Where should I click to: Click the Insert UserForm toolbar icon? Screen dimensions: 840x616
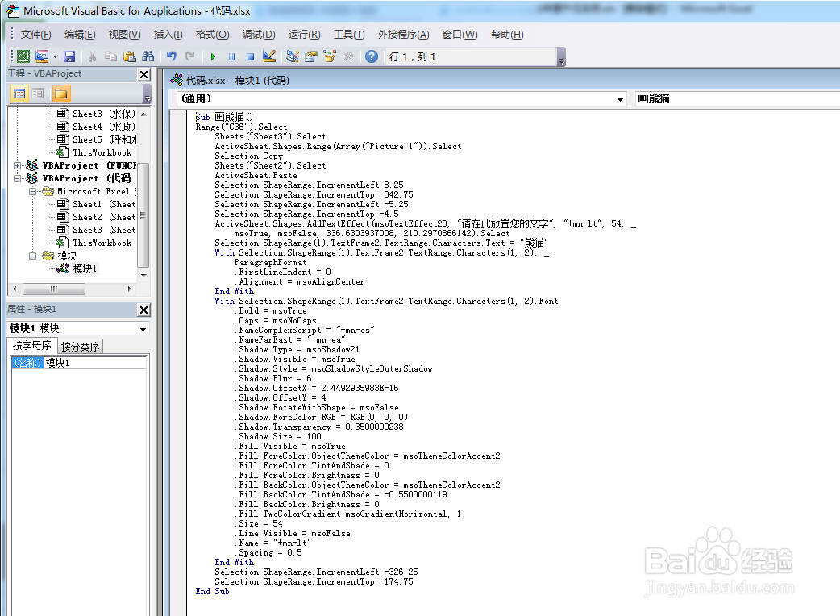(x=42, y=56)
